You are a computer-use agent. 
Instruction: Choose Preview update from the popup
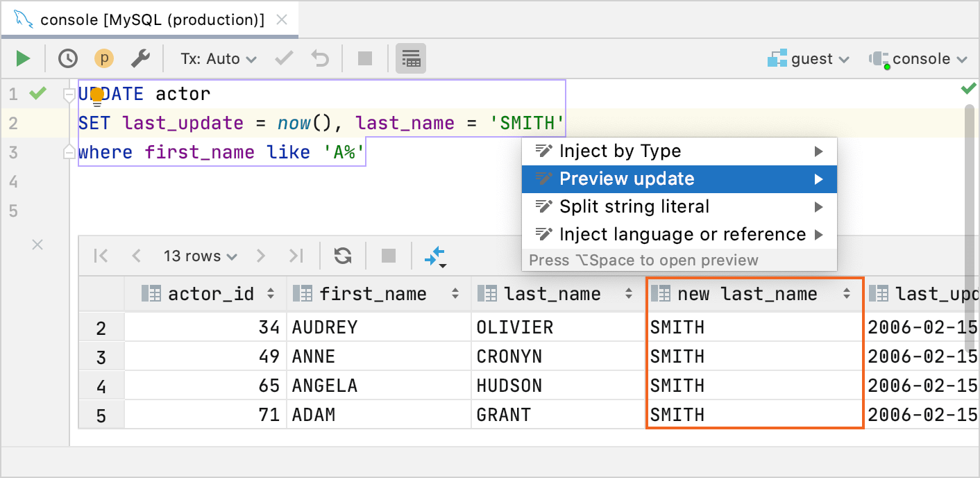tap(679, 179)
